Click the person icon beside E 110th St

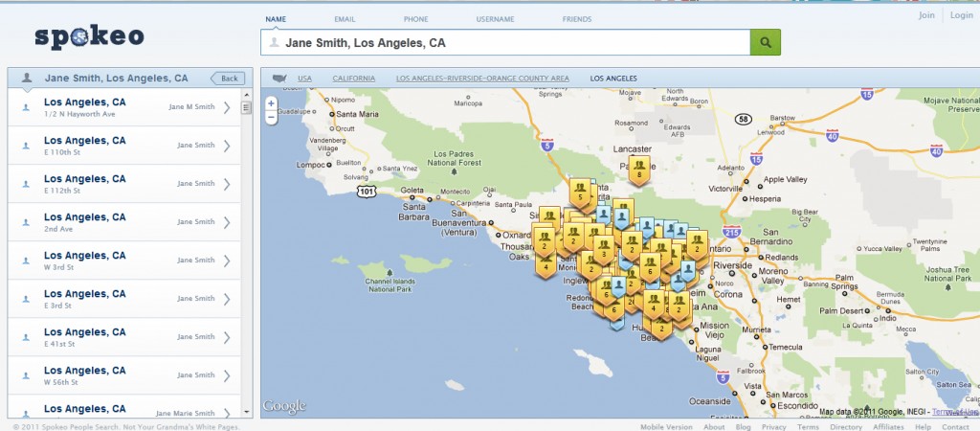click(26, 146)
